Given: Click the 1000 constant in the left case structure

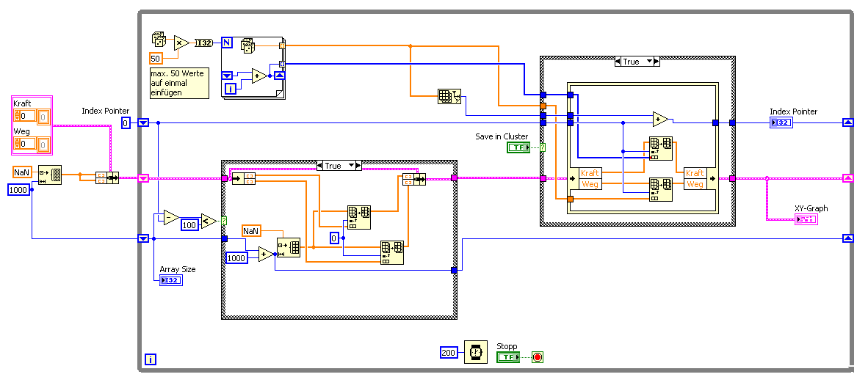Looking at the screenshot, I should point(236,258).
